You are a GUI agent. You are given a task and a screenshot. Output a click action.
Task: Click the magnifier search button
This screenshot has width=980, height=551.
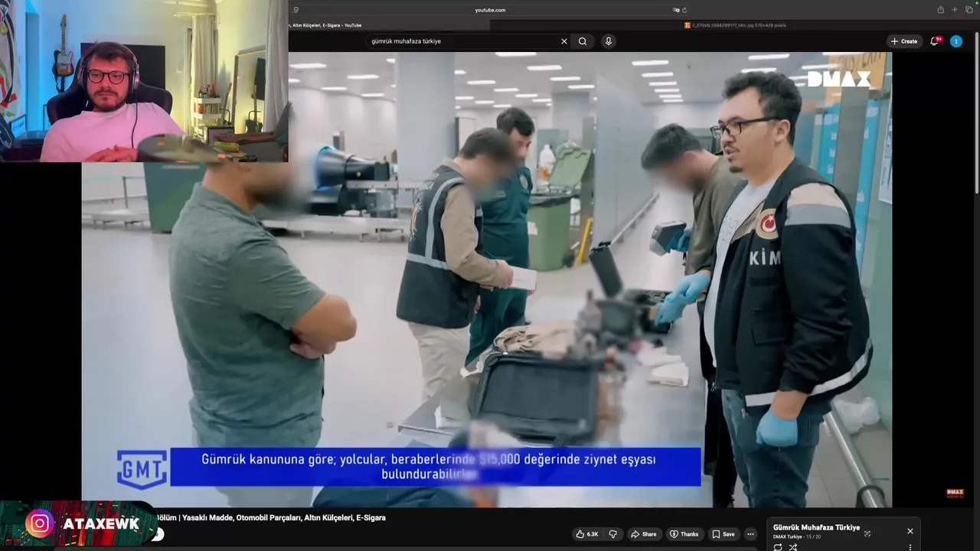tap(583, 41)
